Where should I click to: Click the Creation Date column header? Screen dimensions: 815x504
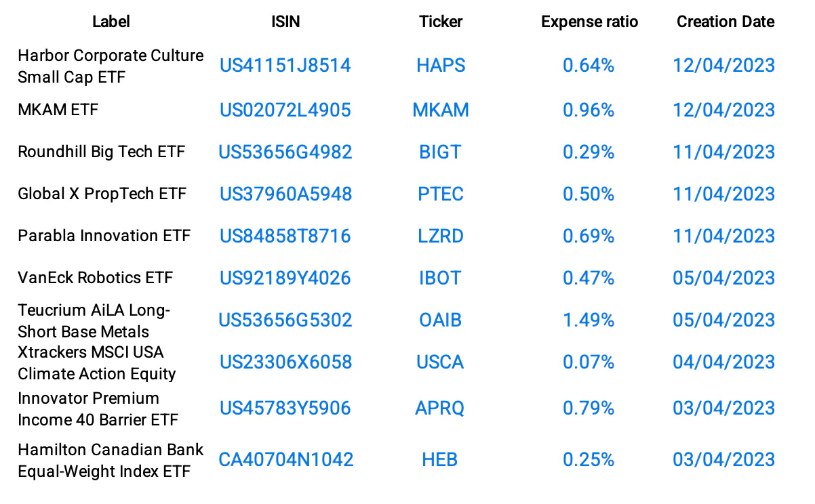(725, 22)
